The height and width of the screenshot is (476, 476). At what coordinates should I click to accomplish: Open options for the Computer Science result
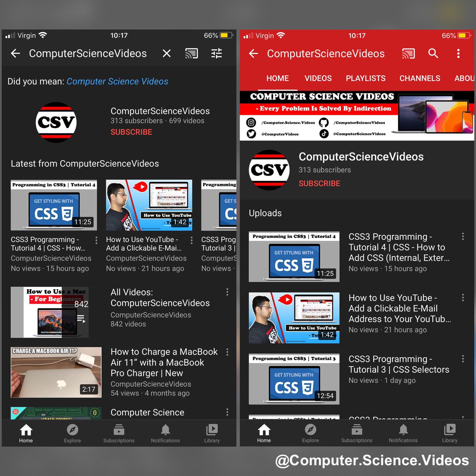tap(227, 412)
